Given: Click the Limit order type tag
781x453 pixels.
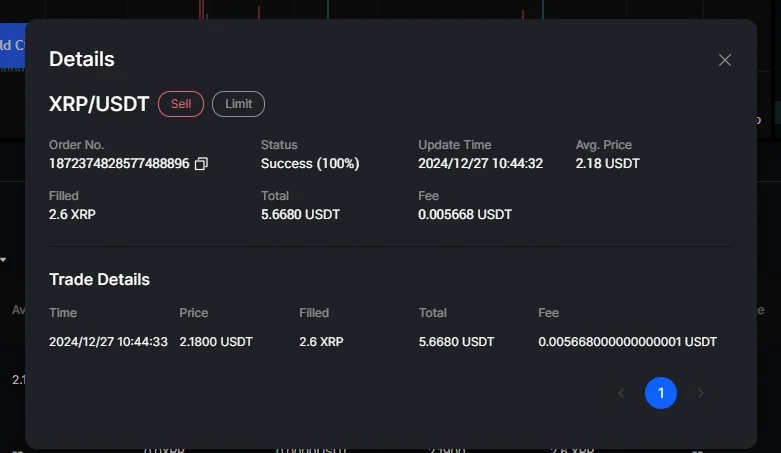Looking at the screenshot, I should pos(238,104).
